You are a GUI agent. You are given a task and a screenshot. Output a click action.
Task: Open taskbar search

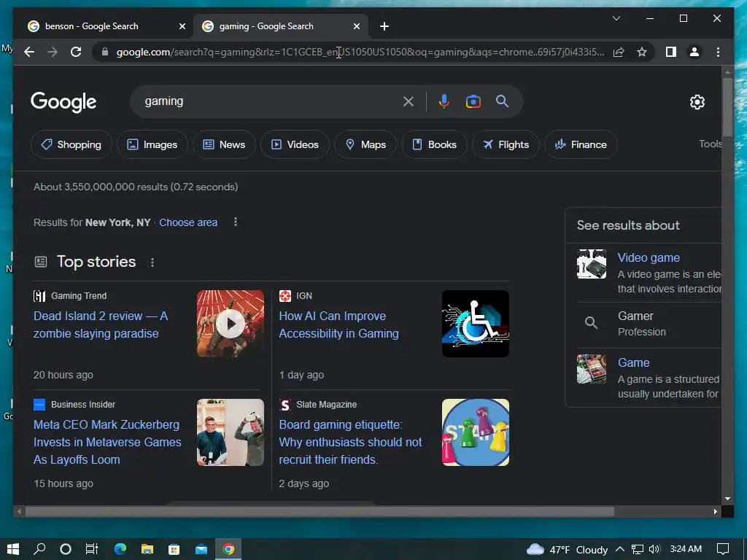(x=39, y=549)
